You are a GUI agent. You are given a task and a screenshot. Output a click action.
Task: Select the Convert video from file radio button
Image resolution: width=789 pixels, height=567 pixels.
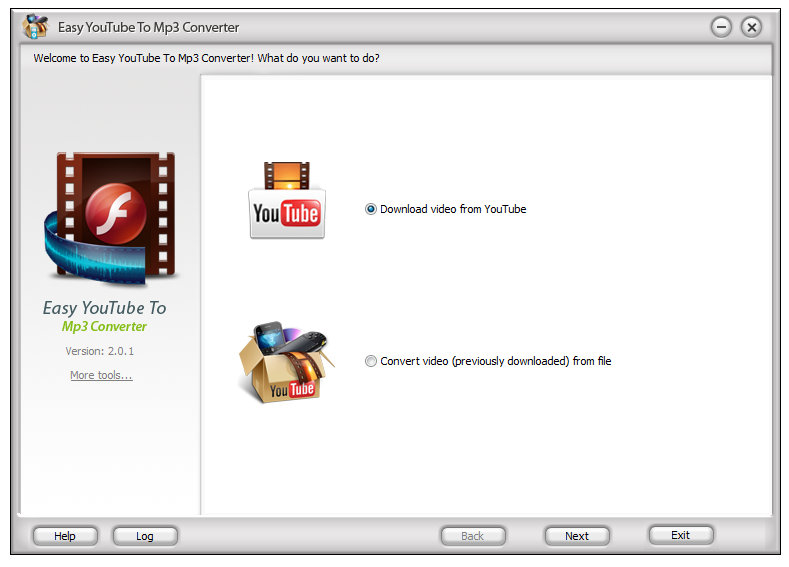click(x=371, y=361)
